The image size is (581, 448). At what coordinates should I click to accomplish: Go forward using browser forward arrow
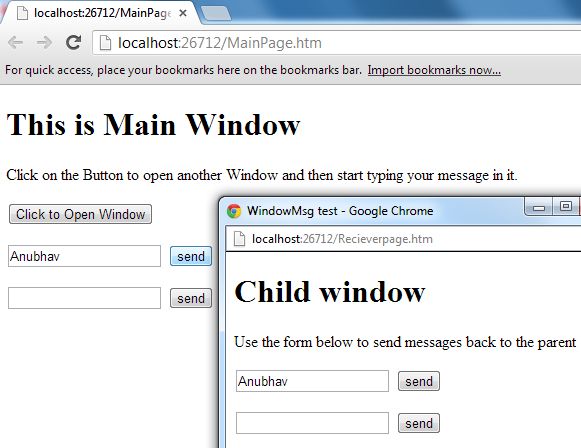(x=44, y=43)
